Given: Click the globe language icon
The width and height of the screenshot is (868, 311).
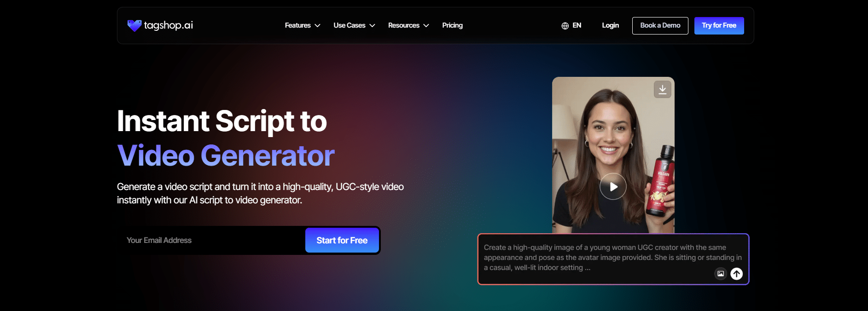Looking at the screenshot, I should click(565, 26).
